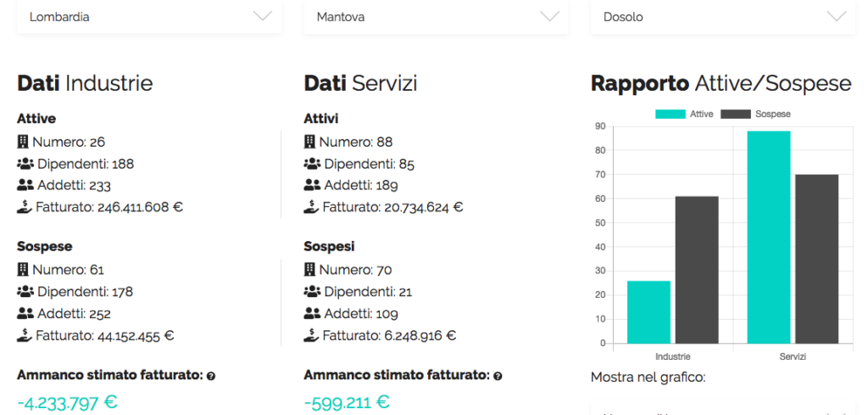
Task: Click the employees icon next to Dipendenti: 188
Action: [25, 164]
